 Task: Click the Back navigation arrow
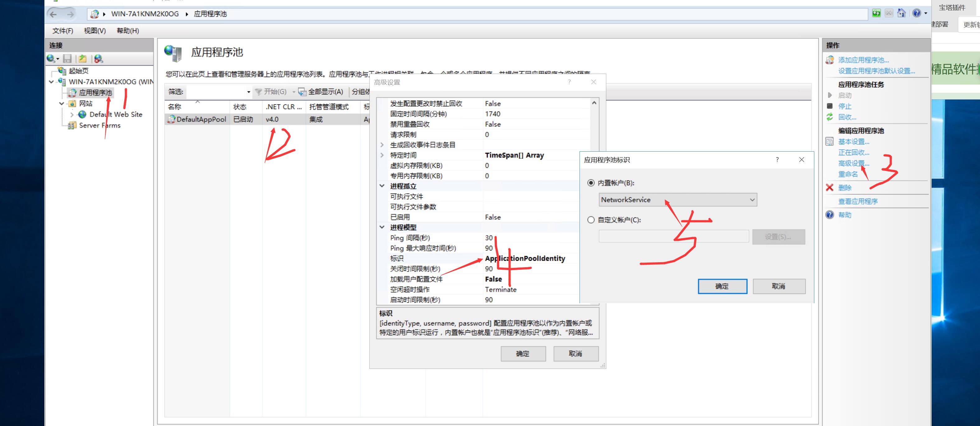[54, 14]
